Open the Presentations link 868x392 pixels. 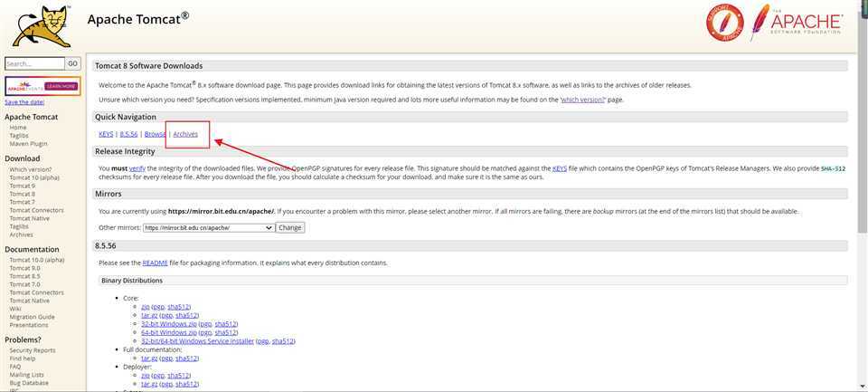coord(29,325)
